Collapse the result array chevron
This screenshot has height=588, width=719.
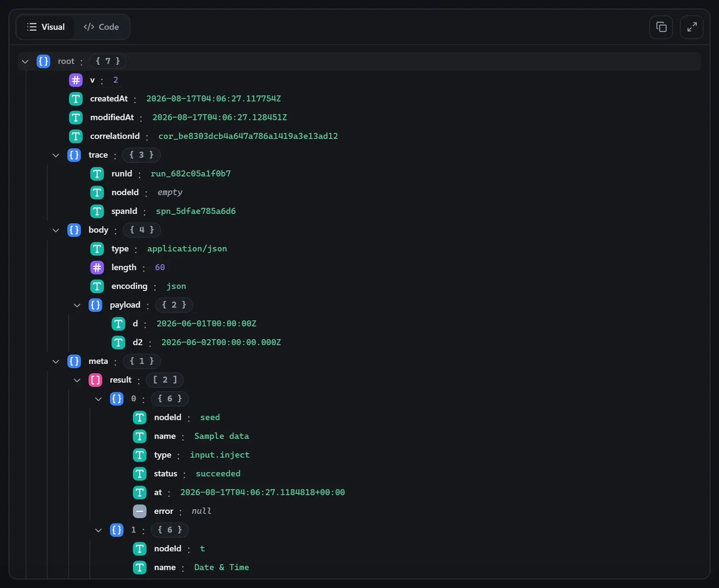tap(77, 380)
